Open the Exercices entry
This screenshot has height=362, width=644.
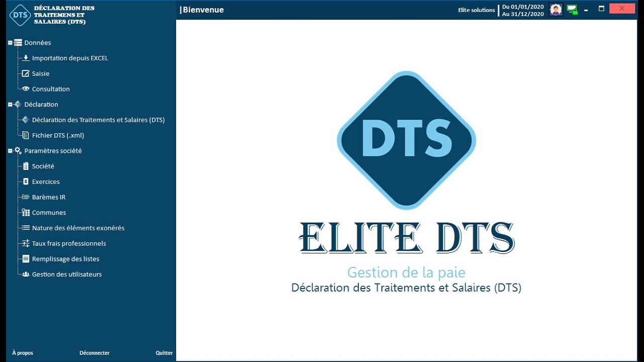point(46,182)
